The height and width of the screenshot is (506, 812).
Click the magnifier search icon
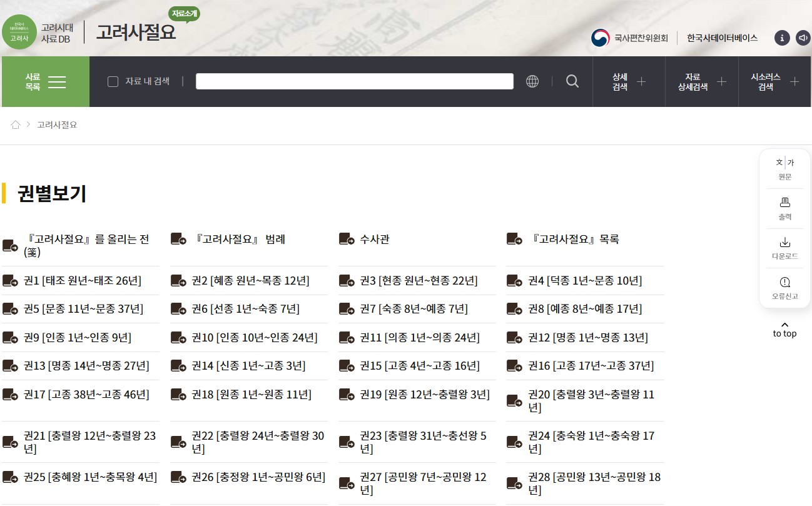[572, 81]
